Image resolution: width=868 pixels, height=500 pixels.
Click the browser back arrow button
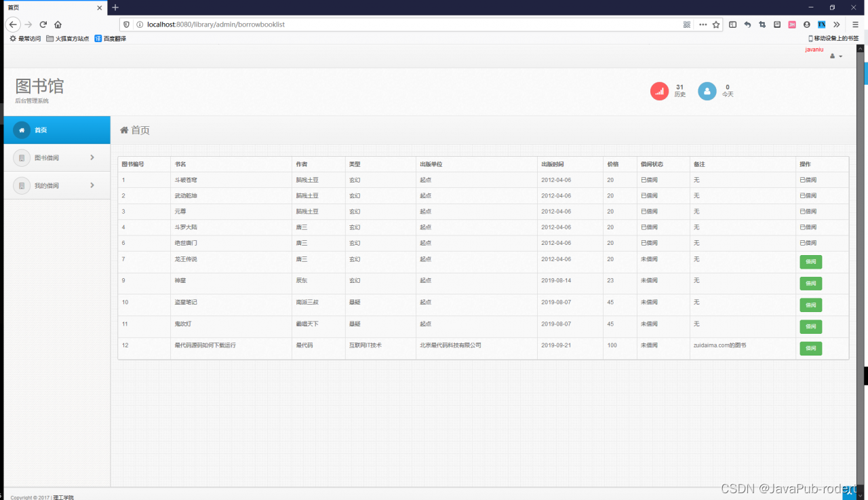pyautogui.click(x=12, y=24)
